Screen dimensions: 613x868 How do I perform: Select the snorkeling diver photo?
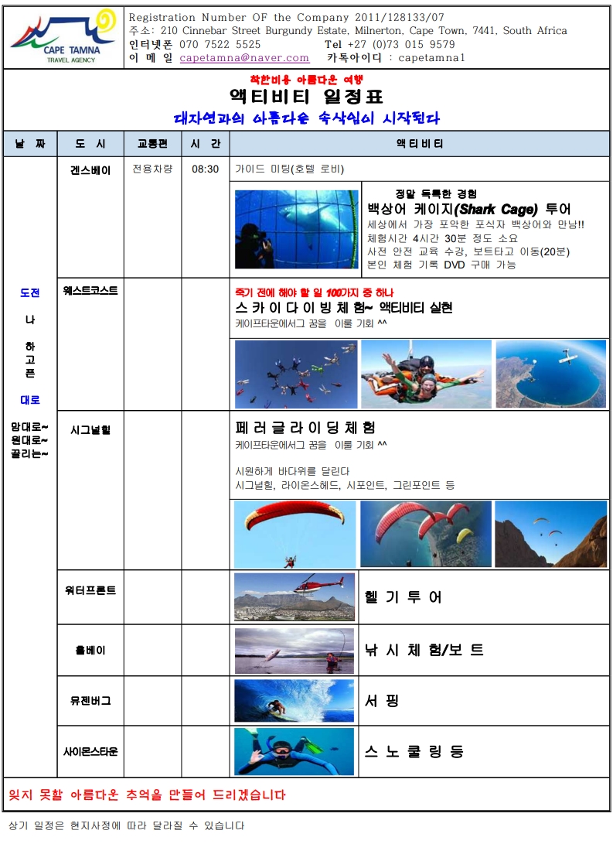pyautogui.click(x=295, y=751)
